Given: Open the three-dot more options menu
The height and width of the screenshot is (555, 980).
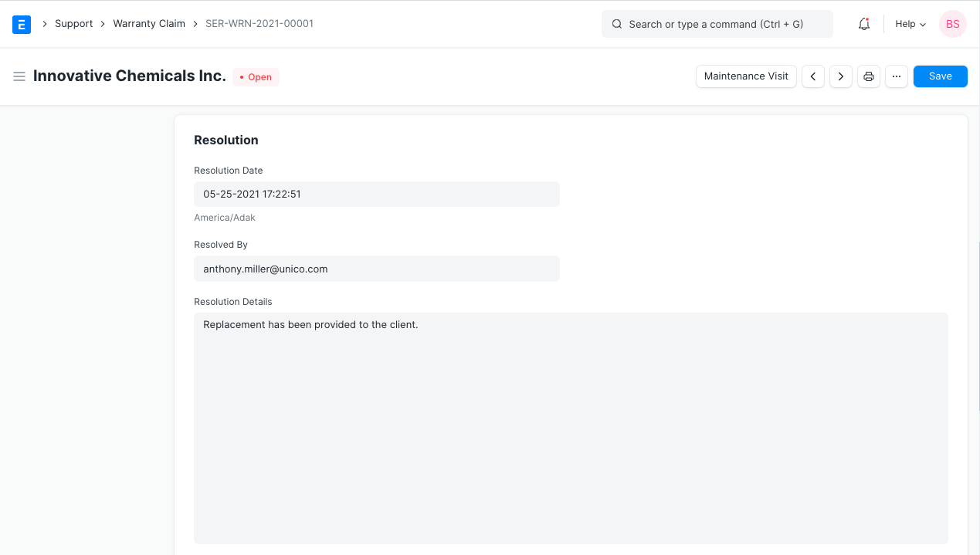Looking at the screenshot, I should click(x=897, y=76).
